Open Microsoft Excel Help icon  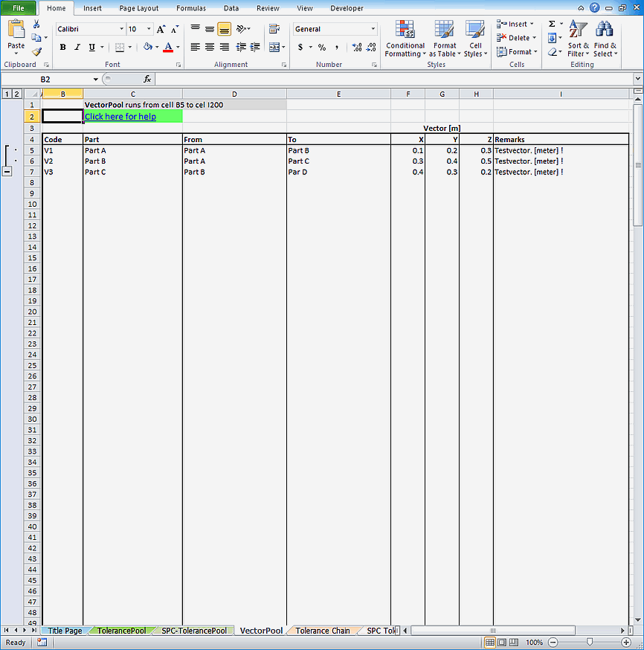click(595, 8)
